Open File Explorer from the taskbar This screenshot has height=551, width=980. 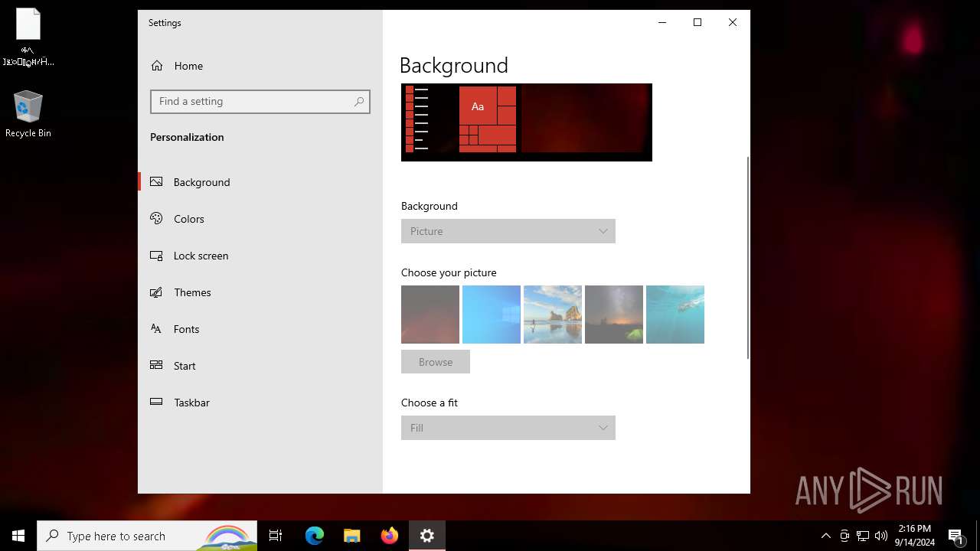point(351,536)
